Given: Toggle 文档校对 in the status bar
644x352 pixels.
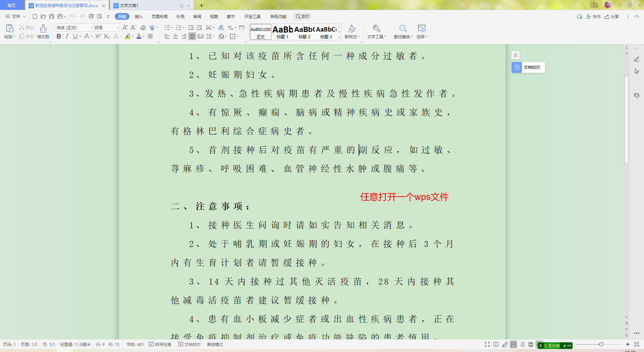Looking at the screenshot, I should coord(190,344).
